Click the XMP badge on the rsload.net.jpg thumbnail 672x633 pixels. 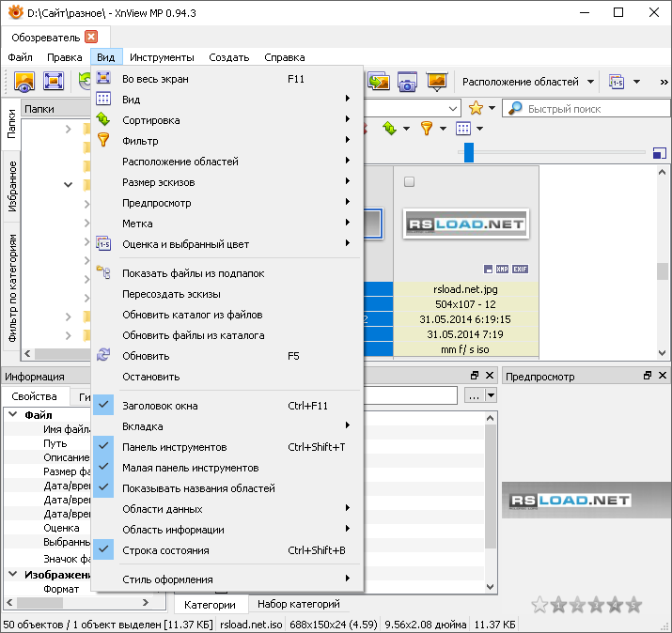click(x=504, y=270)
